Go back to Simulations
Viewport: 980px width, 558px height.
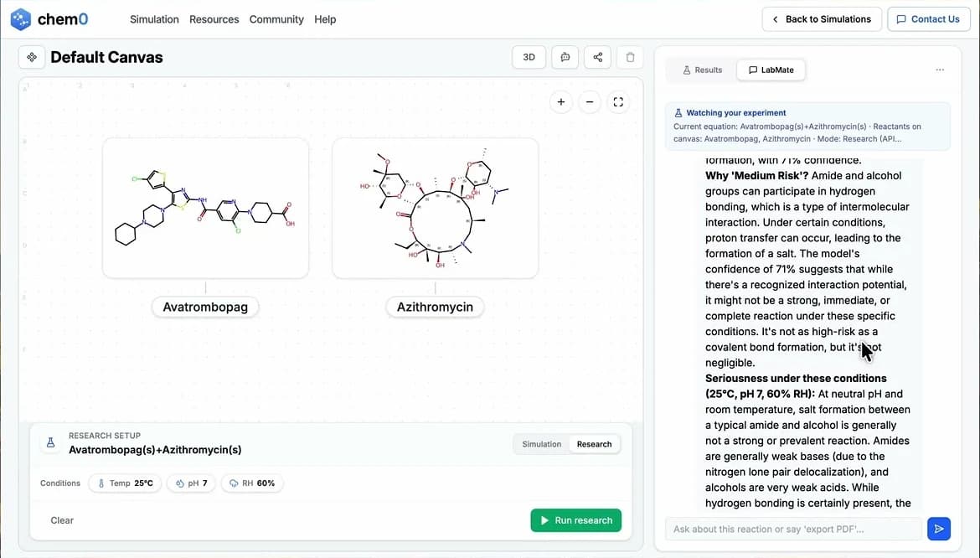click(x=821, y=19)
